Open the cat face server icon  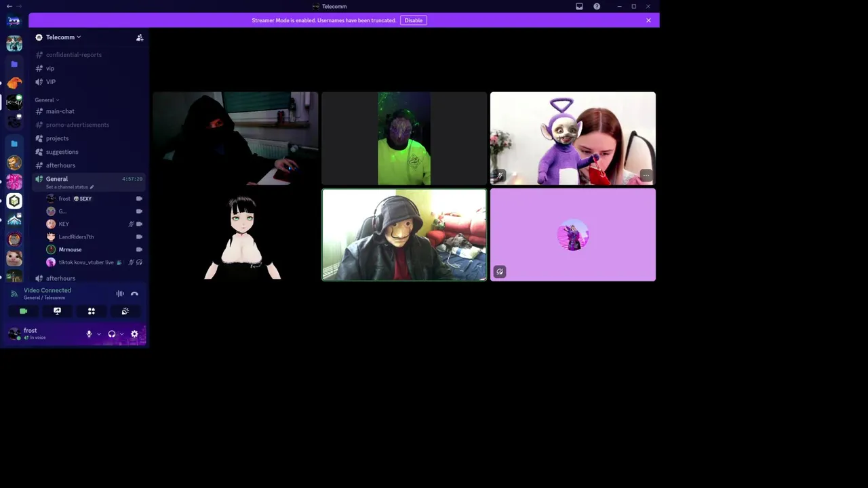point(14,258)
